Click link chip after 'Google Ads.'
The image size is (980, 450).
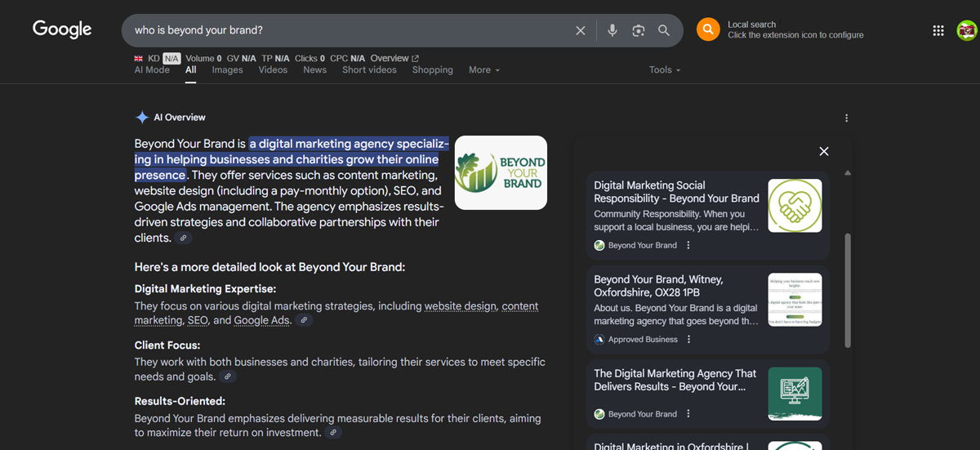[x=304, y=321]
